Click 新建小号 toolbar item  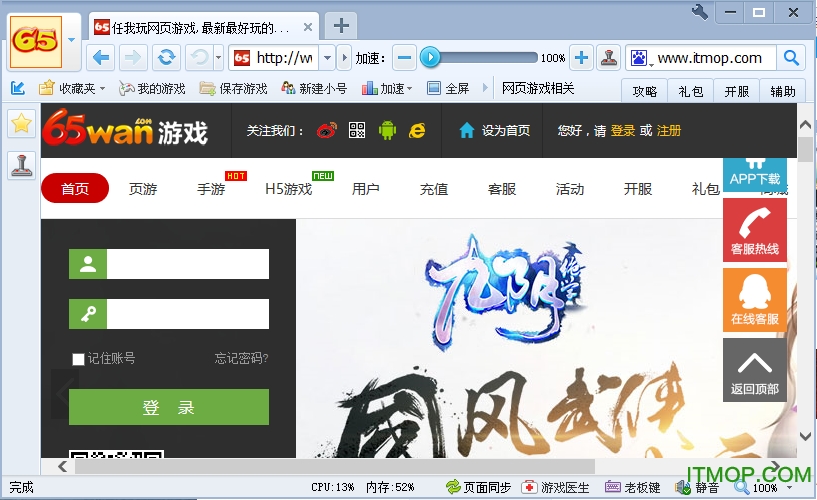point(314,89)
